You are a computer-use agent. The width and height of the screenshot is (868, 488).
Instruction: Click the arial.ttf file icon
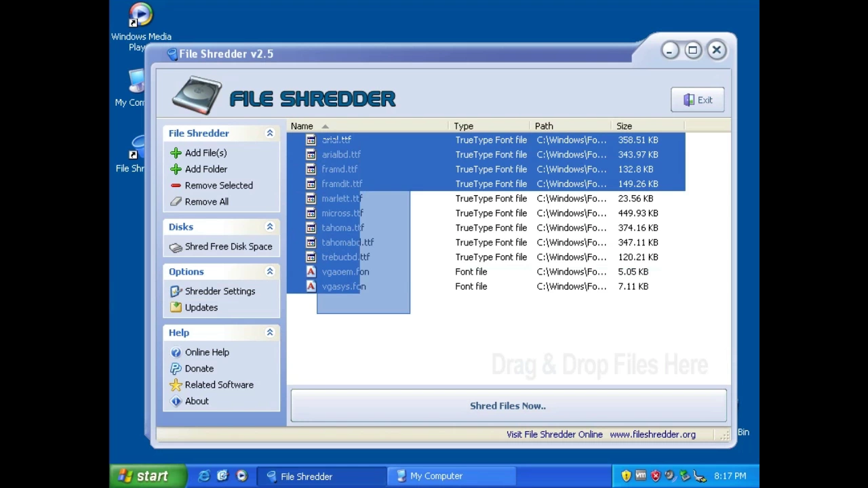click(x=311, y=140)
